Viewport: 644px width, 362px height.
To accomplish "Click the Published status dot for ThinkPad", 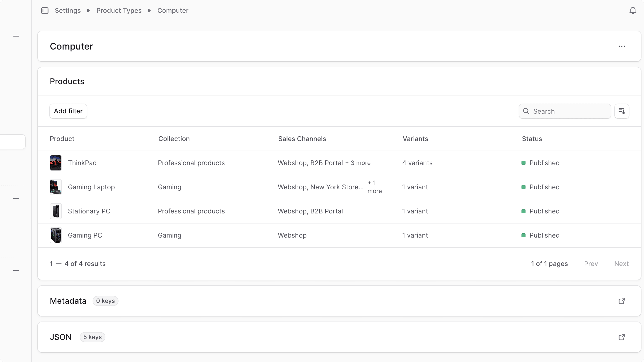I will (524, 163).
